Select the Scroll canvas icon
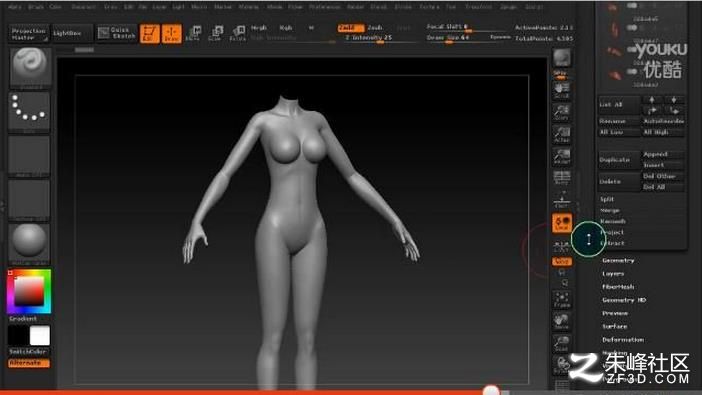This screenshot has width=702, height=395. pyautogui.click(x=561, y=90)
